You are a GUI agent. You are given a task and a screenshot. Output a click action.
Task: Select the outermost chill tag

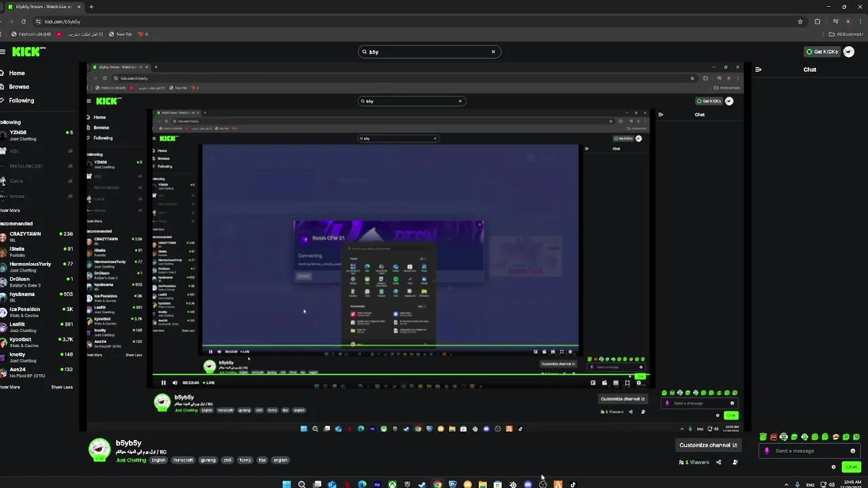(227, 460)
